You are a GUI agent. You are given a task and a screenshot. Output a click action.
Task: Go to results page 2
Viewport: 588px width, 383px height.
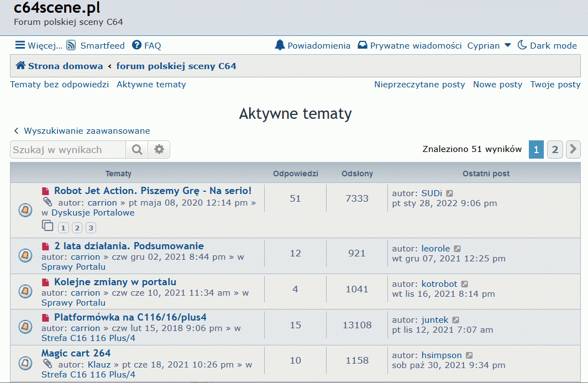pos(555,150)
